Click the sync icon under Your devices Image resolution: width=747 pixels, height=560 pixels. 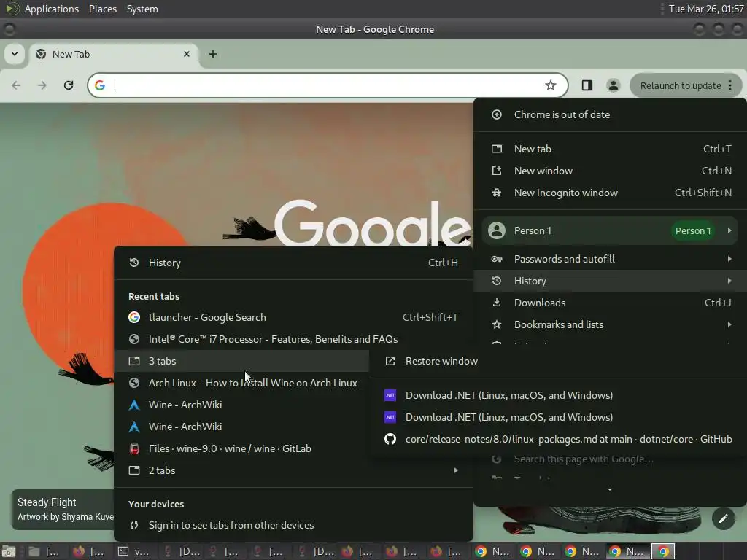click(134, 525)
